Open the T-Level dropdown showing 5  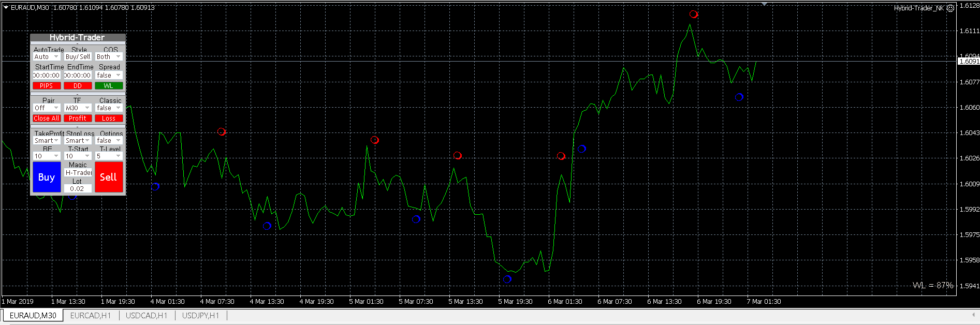tap(109, 156)
